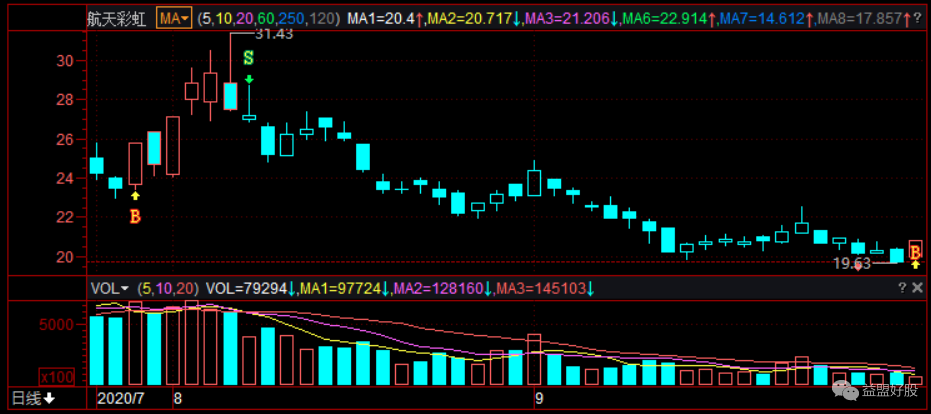
Task: Click the 31.43 high price label
Action: (272, 34)
